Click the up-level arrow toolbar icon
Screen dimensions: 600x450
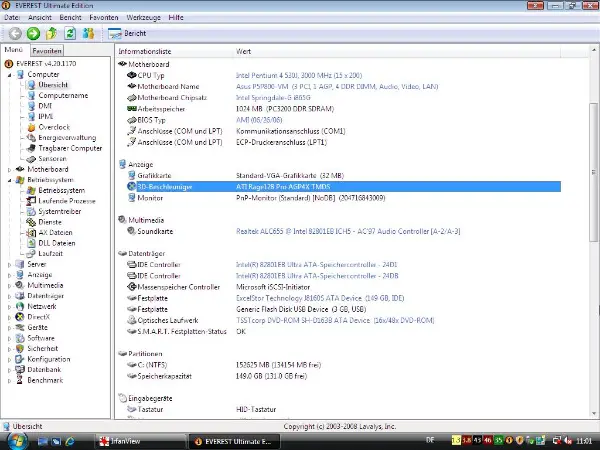(x=51, y=33)
